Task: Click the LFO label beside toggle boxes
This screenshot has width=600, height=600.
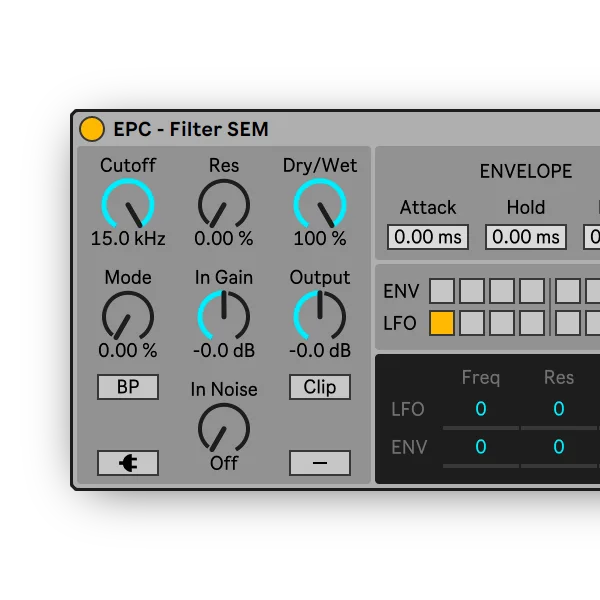Action: tap(400, 323)
